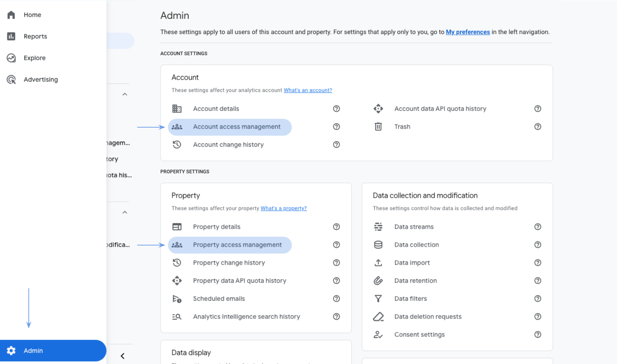Click the Account data API quota icon
The width and height of the screenshot is (617, 364).
pyautogui.click(x=378, y=109)
